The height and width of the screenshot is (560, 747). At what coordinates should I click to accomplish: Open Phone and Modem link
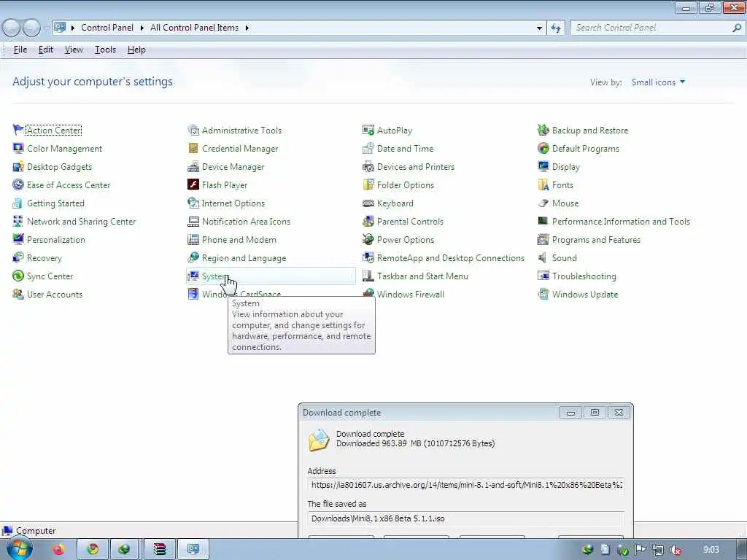[239, 239]
